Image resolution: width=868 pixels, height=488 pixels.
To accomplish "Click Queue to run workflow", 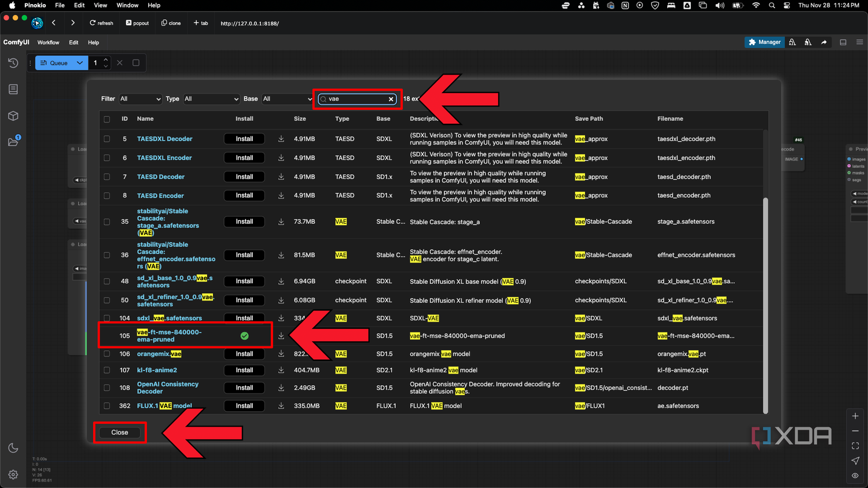I will click(54, 63).
